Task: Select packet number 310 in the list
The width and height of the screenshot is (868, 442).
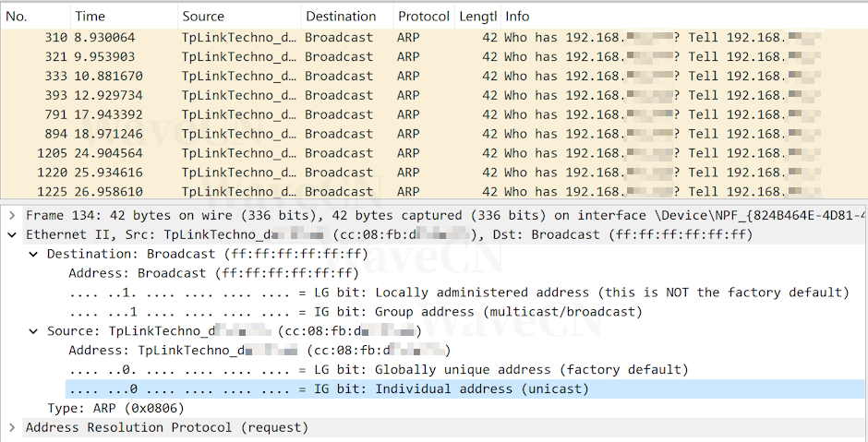Action: (369, 38)
